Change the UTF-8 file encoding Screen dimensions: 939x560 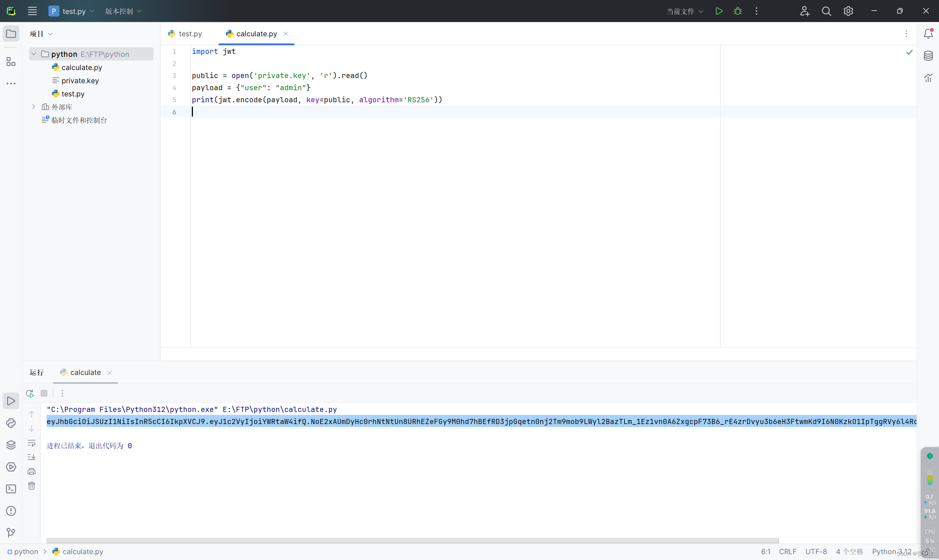816,552
